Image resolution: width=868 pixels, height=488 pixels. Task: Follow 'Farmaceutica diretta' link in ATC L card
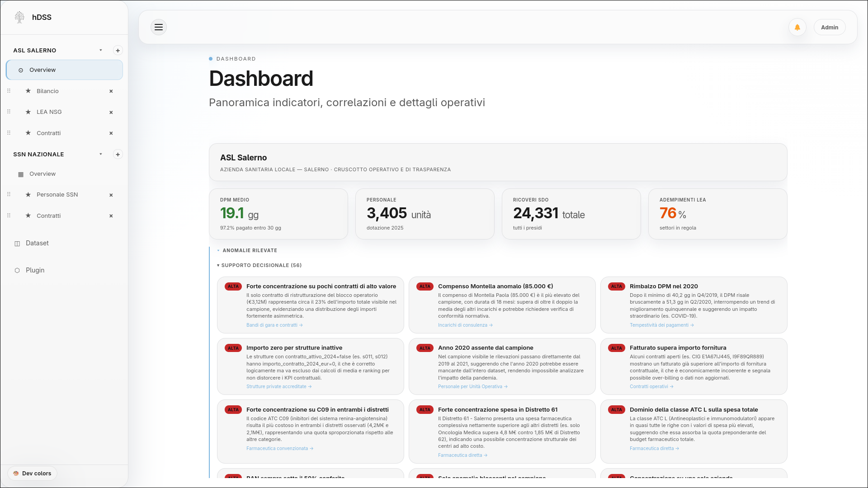[x=654, y=449]
